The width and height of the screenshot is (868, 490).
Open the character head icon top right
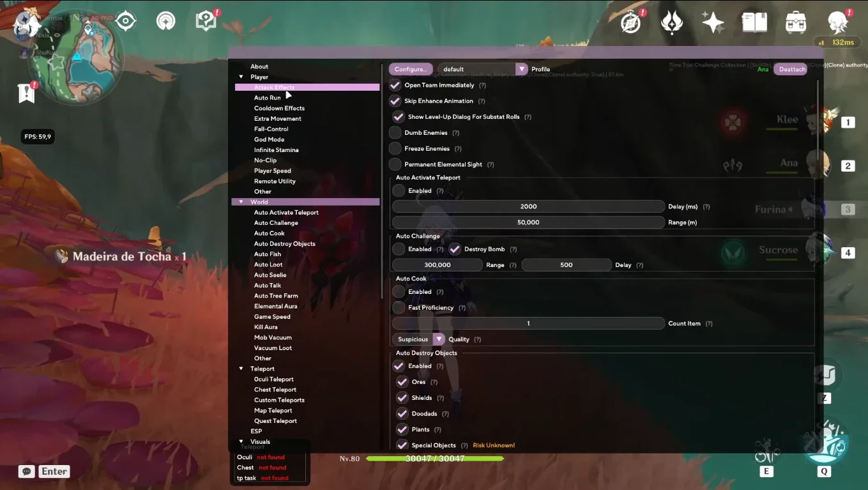click(839, 22)
